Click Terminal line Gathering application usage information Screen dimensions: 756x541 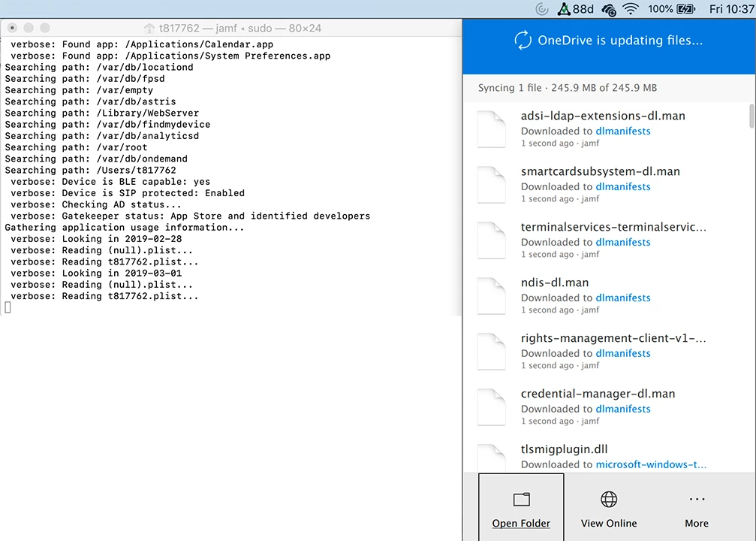(125, 228)
